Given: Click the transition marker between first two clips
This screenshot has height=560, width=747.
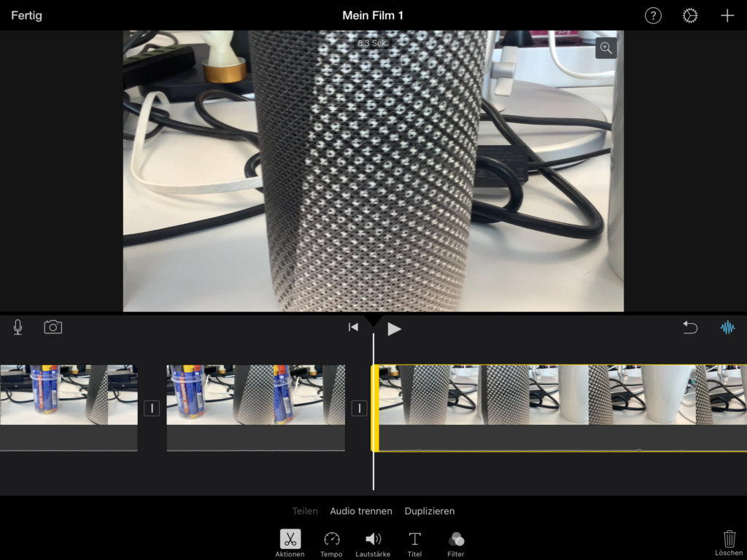Looking at the screenshot, I should coord(152,408).
